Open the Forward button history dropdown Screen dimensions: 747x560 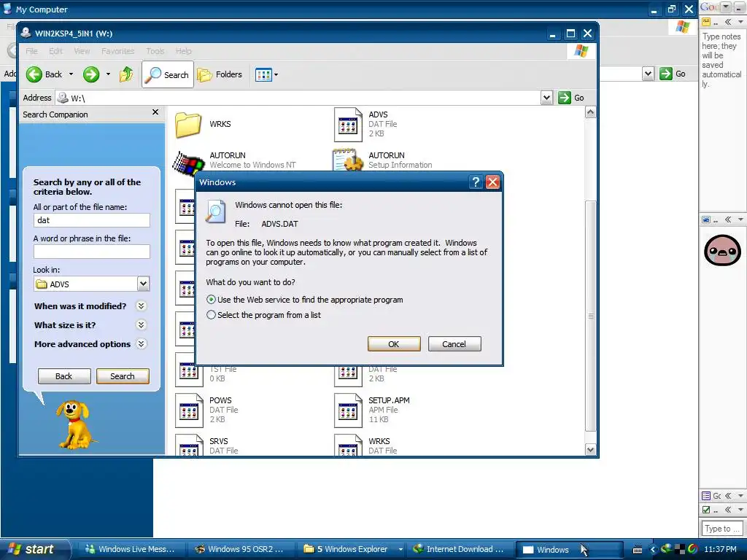[x=108, y=74]
